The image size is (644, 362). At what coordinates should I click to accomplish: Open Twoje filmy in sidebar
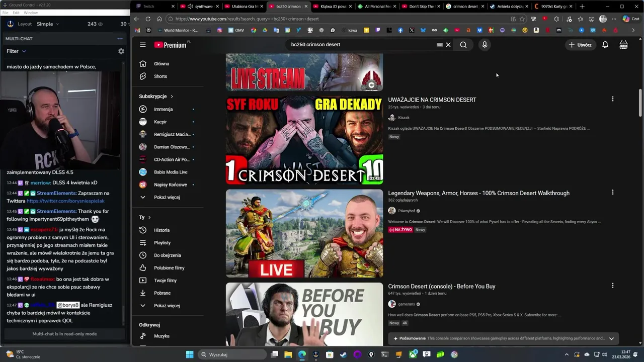(165, 281)
